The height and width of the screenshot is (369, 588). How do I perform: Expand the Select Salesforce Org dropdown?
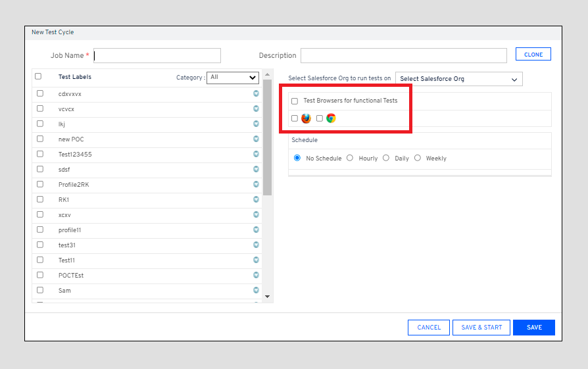(458, 79)
